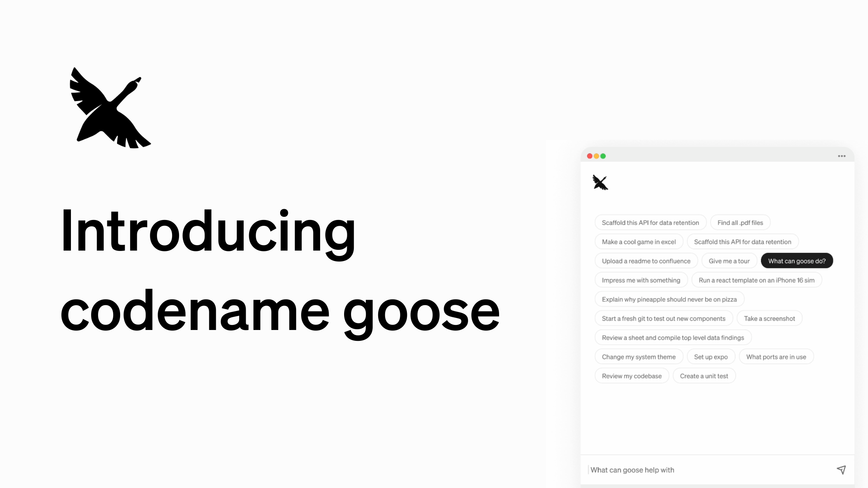
Task: Select 'Change my system theme' option
Action: (639, 356)
